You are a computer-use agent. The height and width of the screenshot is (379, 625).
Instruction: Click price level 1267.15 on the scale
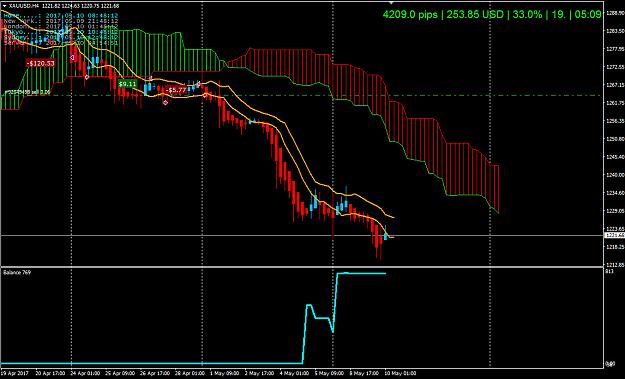pyautogui.click(x=615, y=84)
